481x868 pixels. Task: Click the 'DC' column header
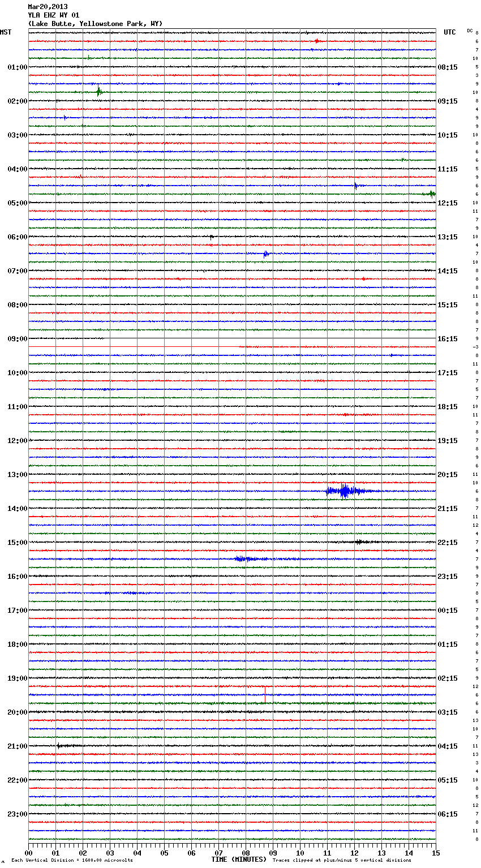[x=470, y=31]
